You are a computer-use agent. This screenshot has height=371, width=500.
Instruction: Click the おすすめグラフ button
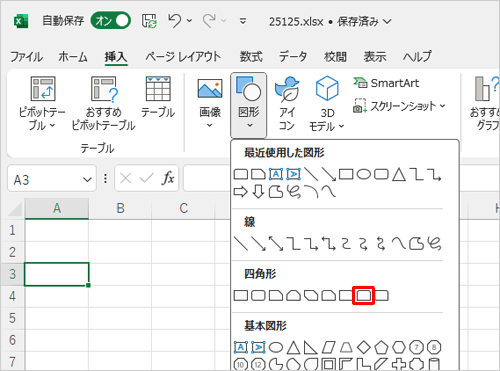coord(486,104)
